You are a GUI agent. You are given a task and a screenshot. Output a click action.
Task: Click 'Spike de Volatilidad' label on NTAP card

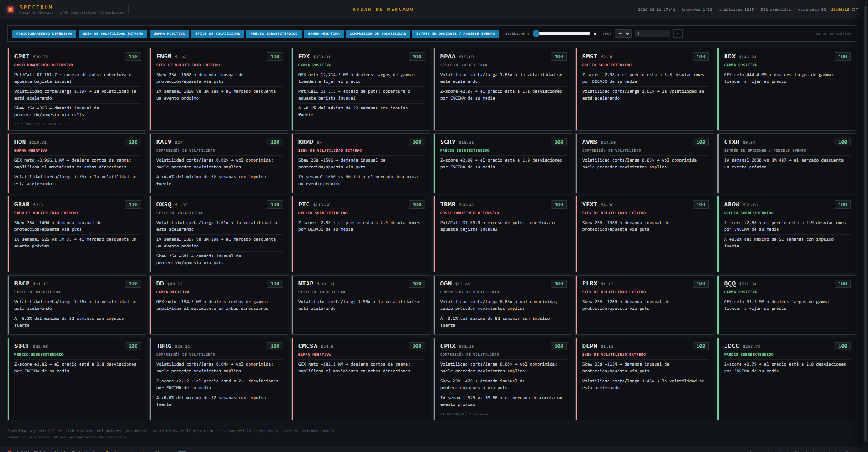(321, 292)
